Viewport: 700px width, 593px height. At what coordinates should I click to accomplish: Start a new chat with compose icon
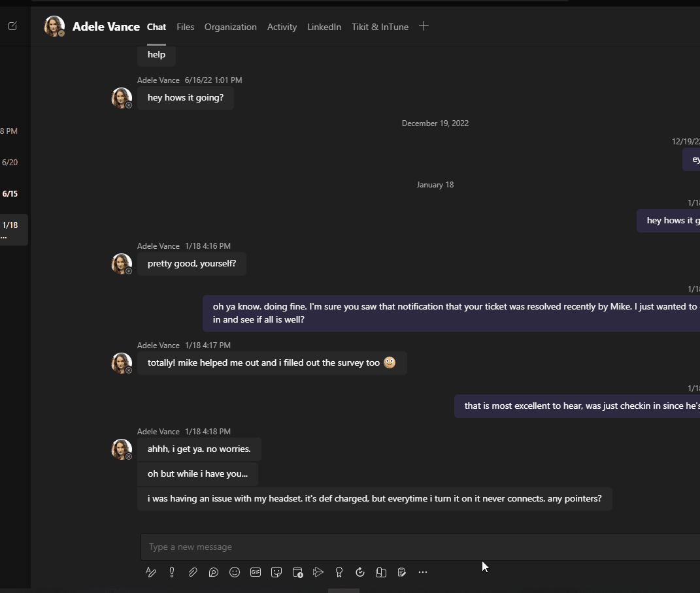pos(12,26)
